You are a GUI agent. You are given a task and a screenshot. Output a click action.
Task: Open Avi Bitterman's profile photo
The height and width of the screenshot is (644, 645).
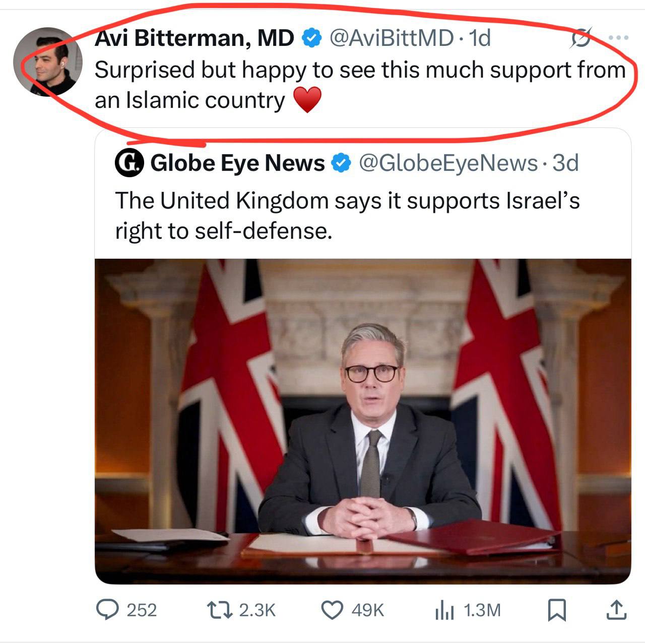pyautogui.click(x=47, y=61)
